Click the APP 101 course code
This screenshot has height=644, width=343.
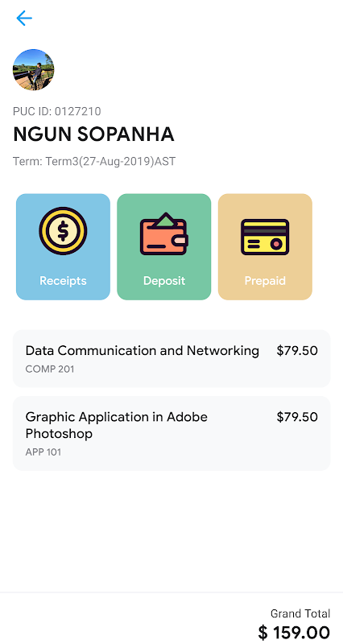tap(43, 452)
